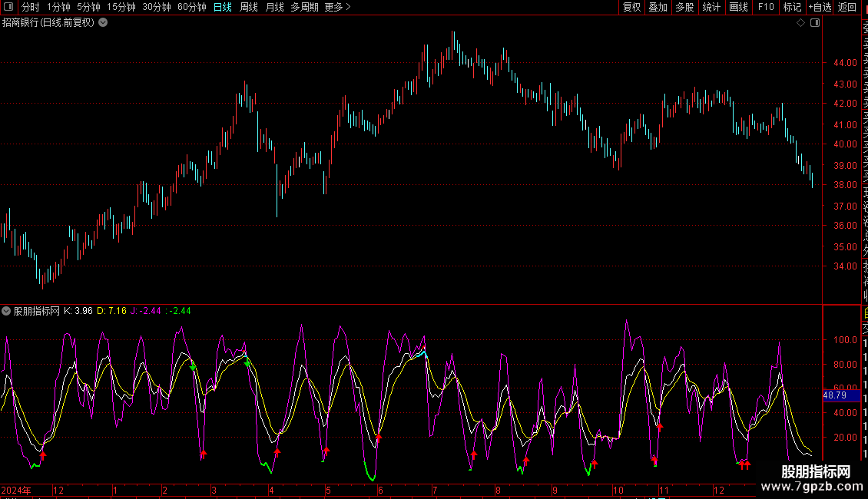Select the 60分钟 period tab
Viewport: 868px width, 499px height.
click(191, 7)
